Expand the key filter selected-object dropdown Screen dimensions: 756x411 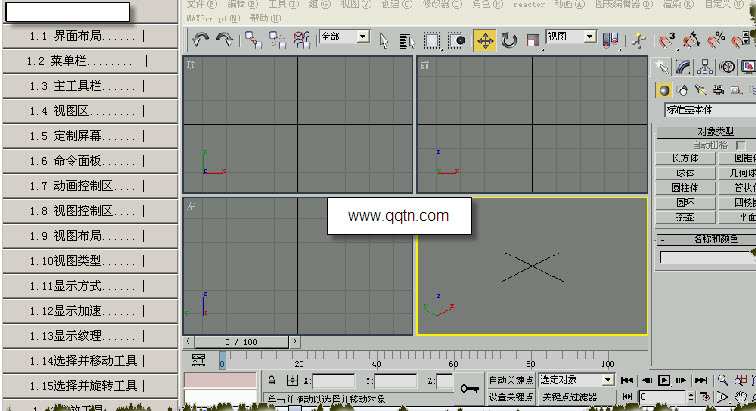click(576, 380)
